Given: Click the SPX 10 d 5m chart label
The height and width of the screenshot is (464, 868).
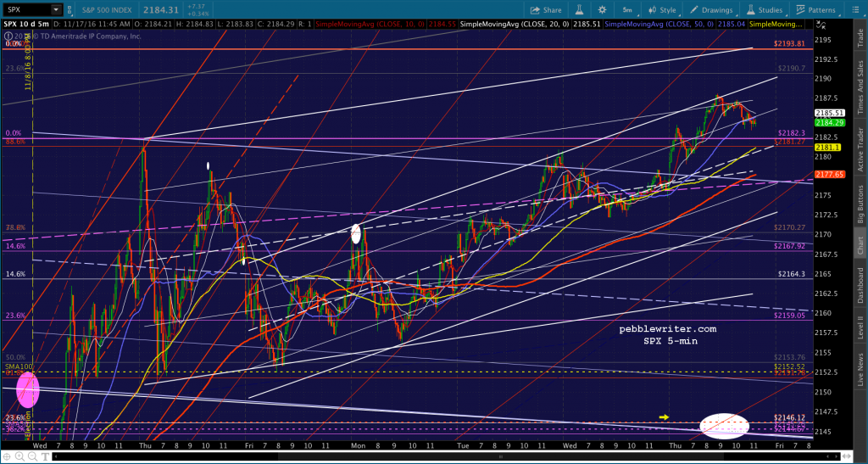Looking at the screenshot, I should [x=26, y=24].
